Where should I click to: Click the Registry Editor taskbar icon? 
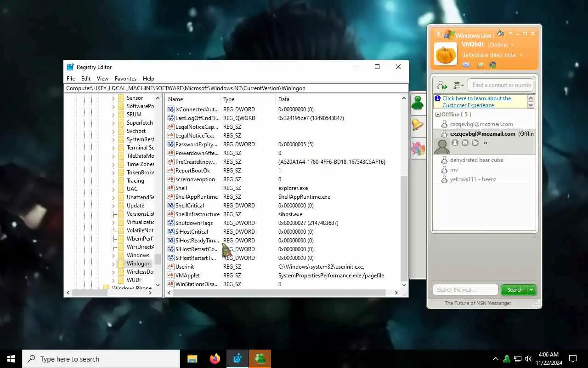(x=238, y=359)
